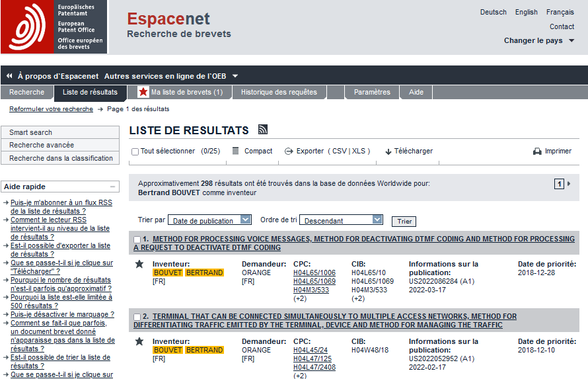The image size is (588, 379).
Task: Switch language to Français
Action: coord(560,12)
